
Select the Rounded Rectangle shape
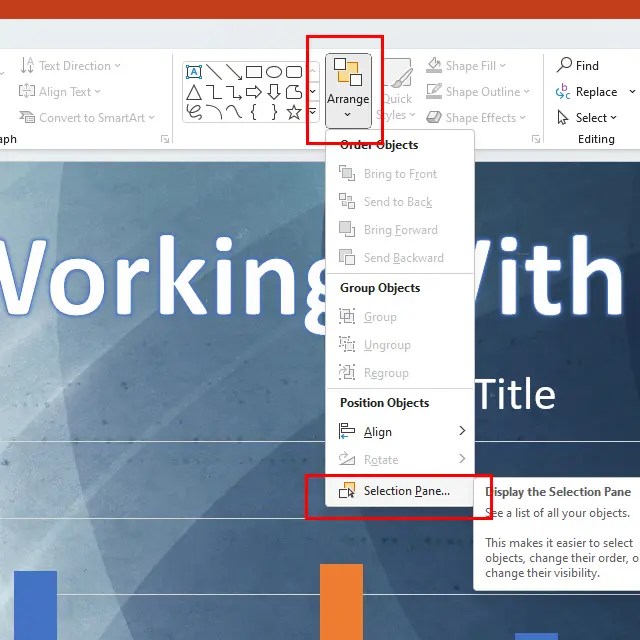(294, 72)
